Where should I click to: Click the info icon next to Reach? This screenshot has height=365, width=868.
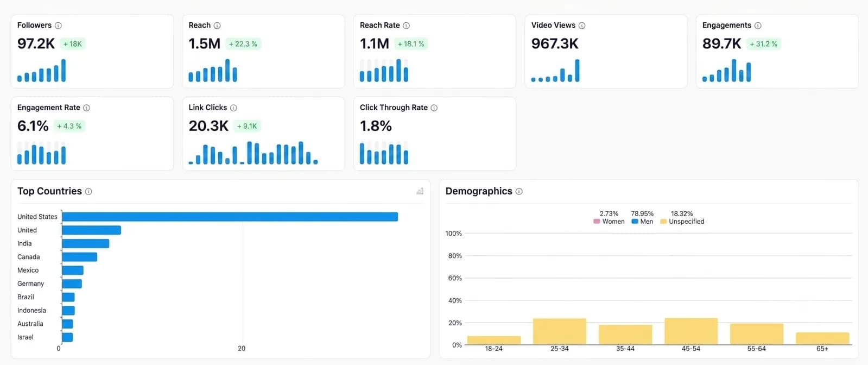[x=217, y=26]
